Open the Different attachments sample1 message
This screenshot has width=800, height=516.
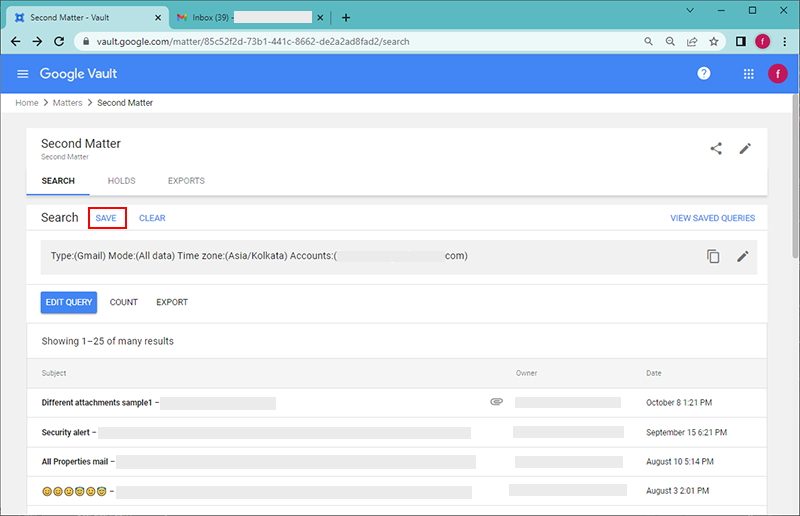tap(397, 403)
